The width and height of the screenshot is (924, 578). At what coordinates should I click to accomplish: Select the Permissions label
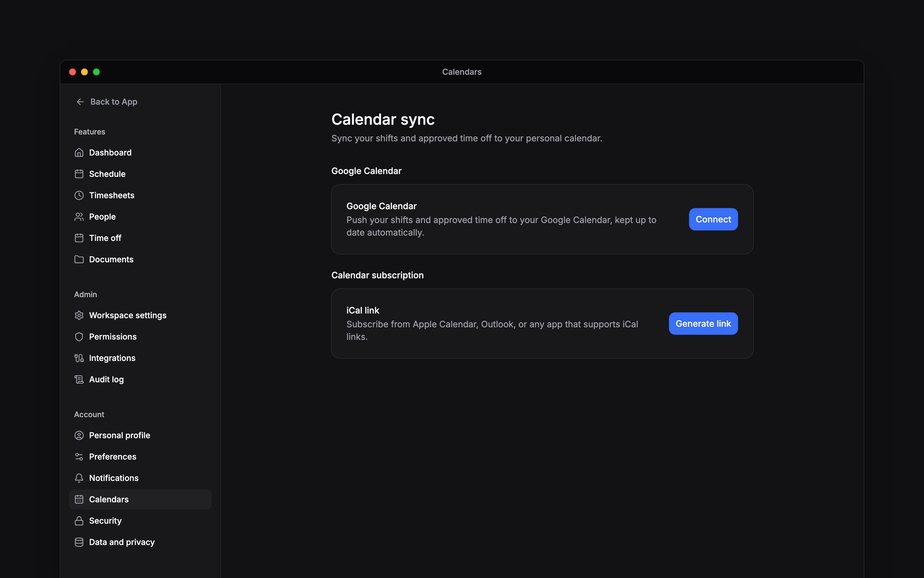pos(113,337)
